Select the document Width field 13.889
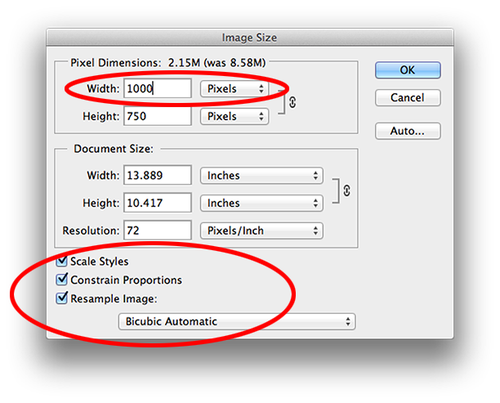Screen dimensions: 500x403 coord(158,175)
